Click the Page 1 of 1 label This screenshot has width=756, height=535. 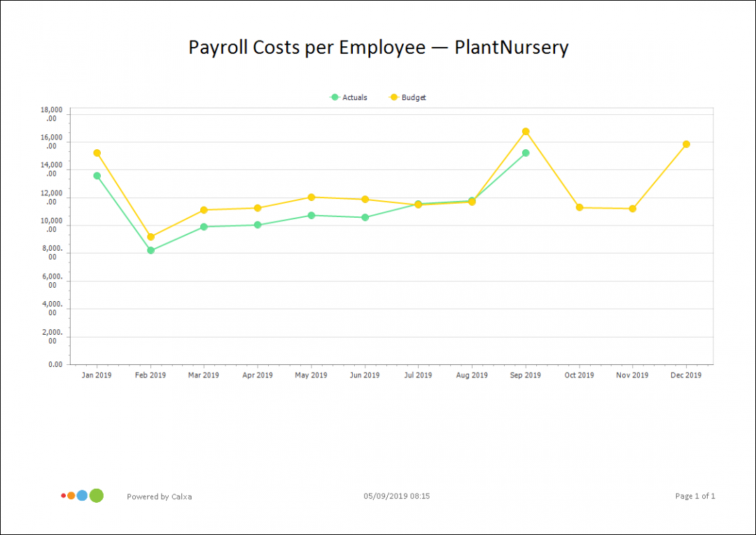click(695, 496)
